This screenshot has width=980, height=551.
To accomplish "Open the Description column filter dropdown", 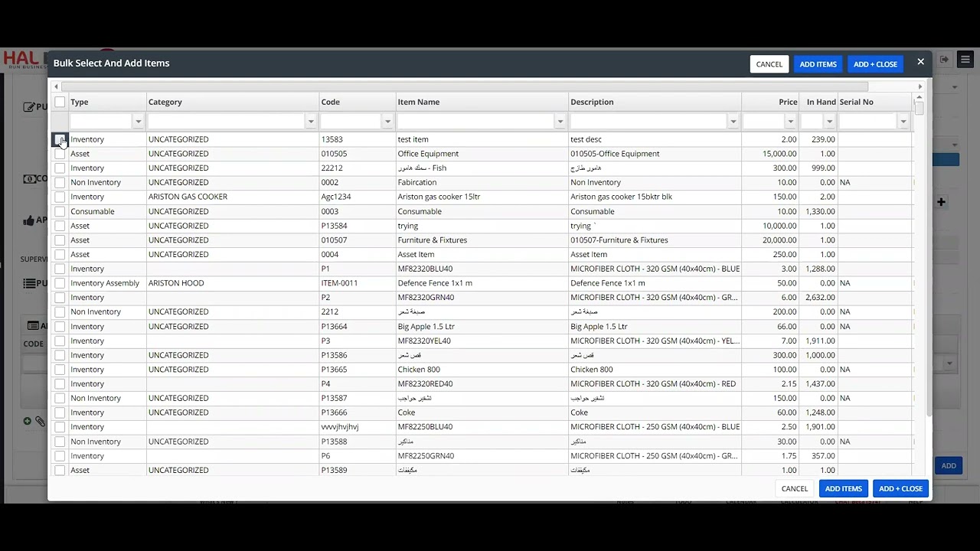I will tap(733, 122).
